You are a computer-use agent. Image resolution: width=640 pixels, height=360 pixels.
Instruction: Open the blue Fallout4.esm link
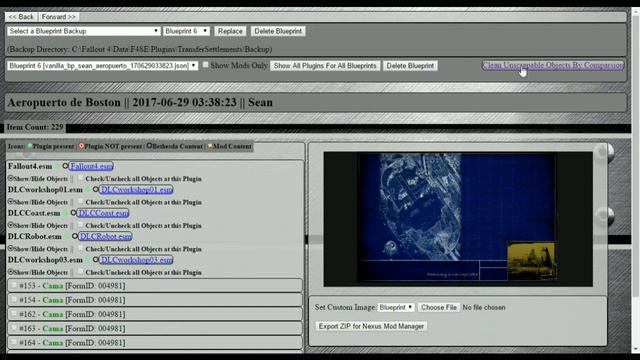91,166
